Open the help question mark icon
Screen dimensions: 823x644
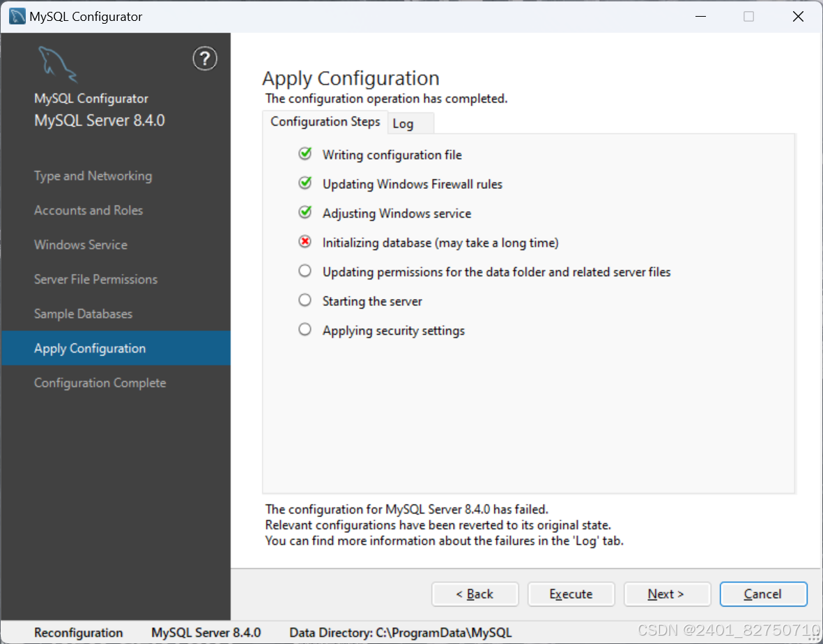205,59
